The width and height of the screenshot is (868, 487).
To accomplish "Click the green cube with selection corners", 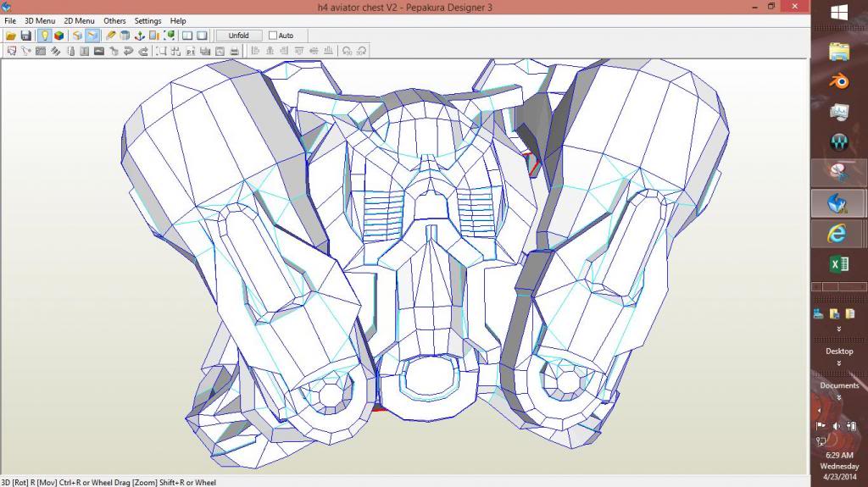I will pyautogui.click(x=170, y=36).
